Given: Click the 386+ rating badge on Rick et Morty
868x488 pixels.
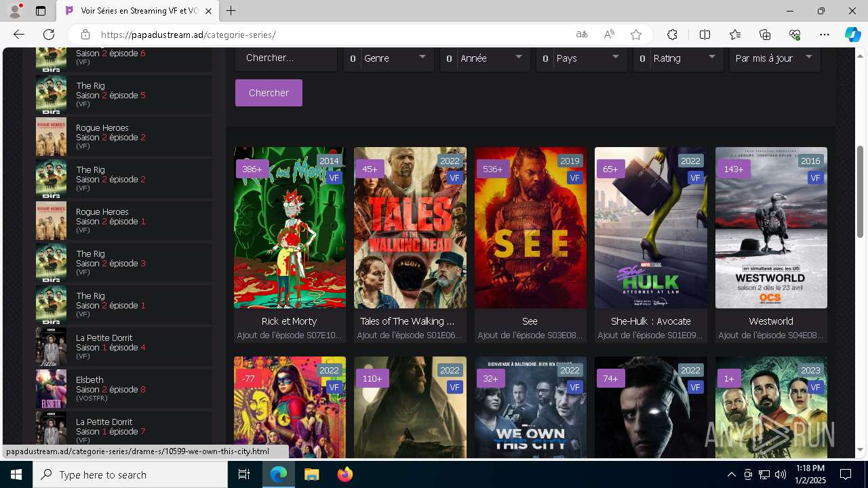Looking at the screenshot, I should tap(252, 169).
